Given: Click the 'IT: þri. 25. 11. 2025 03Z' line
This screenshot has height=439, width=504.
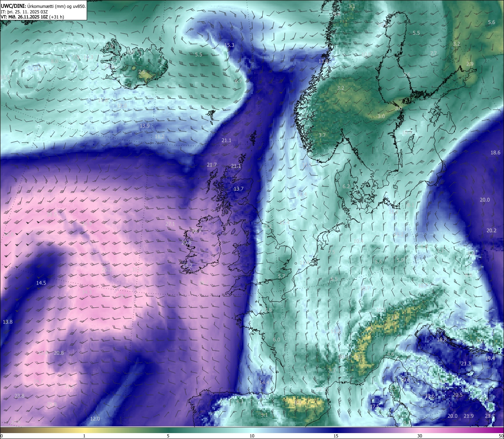Looking at the screenshot, I should point(24,11).
